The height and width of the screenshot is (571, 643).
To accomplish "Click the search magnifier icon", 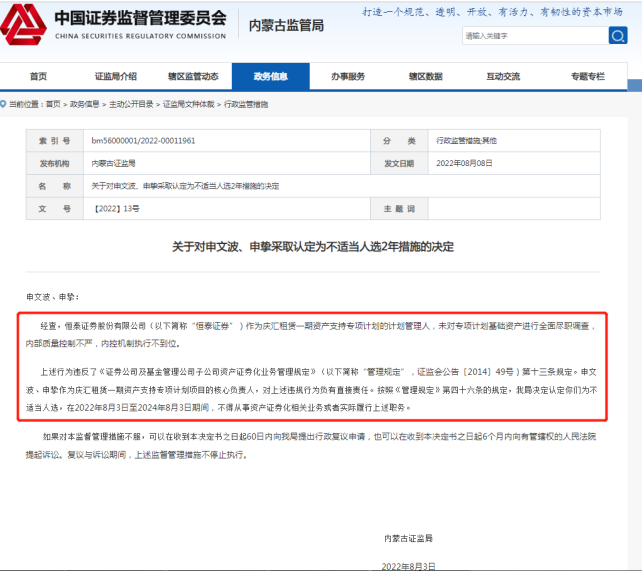I will (x=617, y=35).
